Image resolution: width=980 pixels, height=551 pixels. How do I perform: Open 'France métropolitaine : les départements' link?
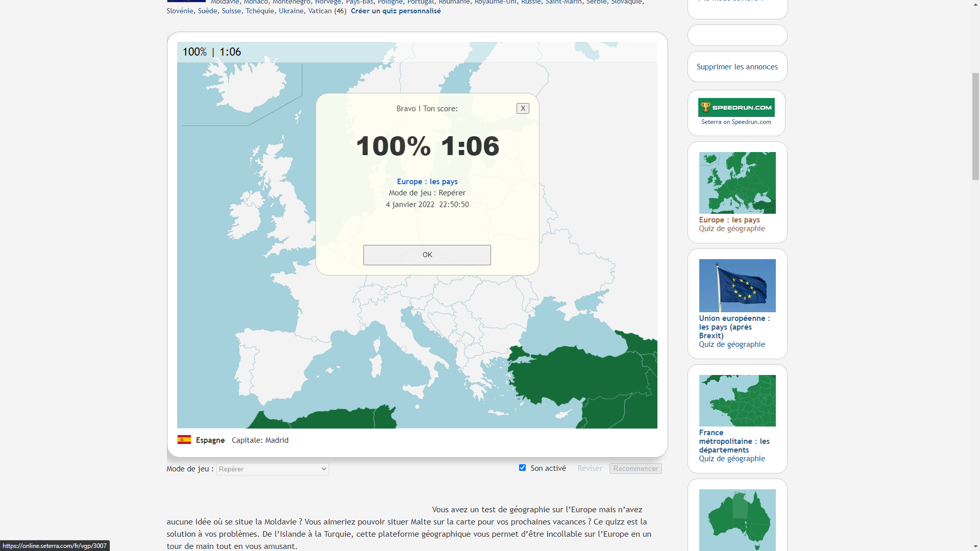[734, 441]
